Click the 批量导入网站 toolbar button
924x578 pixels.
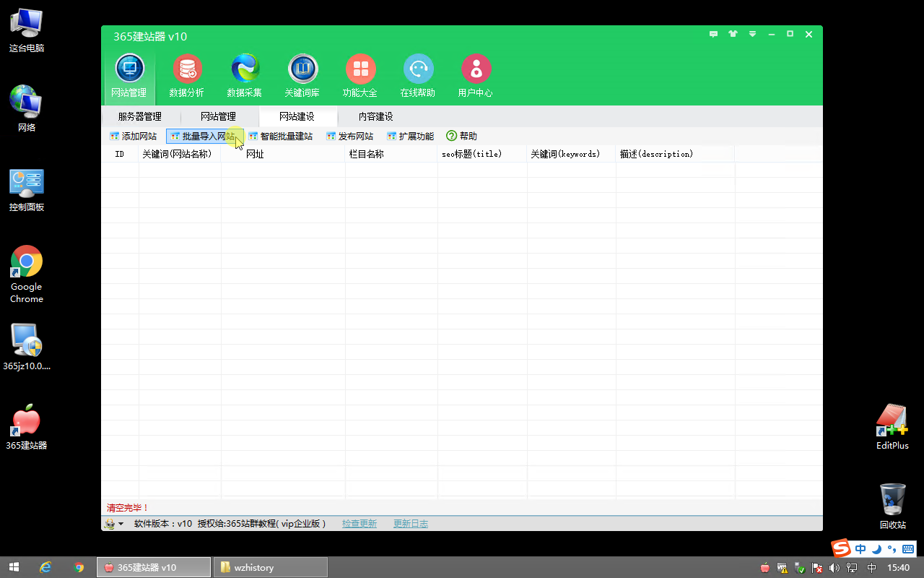[x=204, y=136]
